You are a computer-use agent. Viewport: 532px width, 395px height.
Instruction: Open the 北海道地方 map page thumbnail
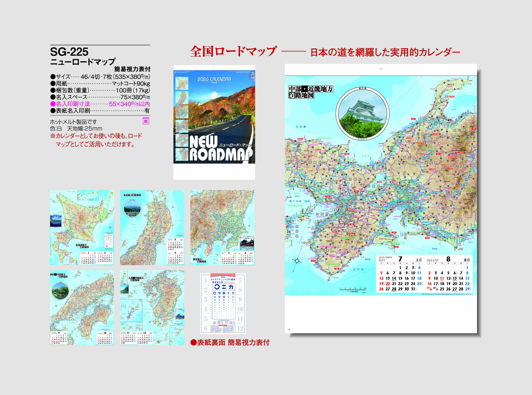(x=82, y=228)
